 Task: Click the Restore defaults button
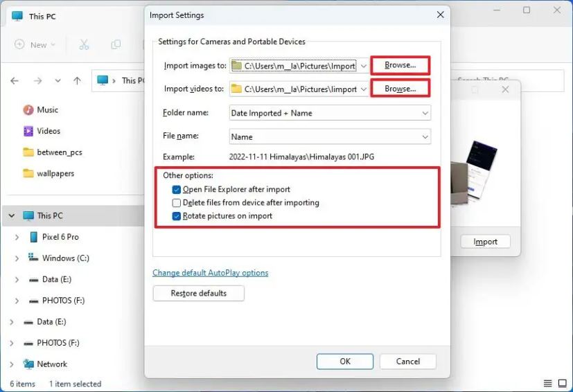(198, 294)
